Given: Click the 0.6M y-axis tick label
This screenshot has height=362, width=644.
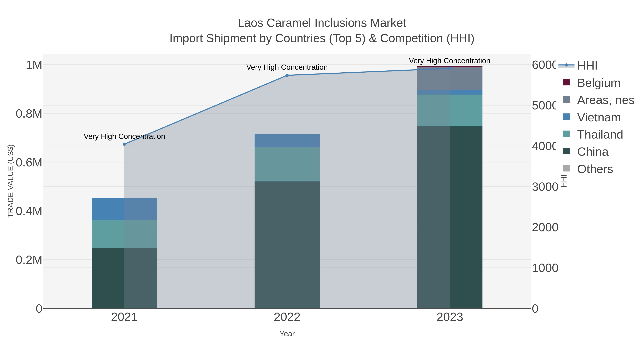Looking at the screenshot, I should (29, 163).
